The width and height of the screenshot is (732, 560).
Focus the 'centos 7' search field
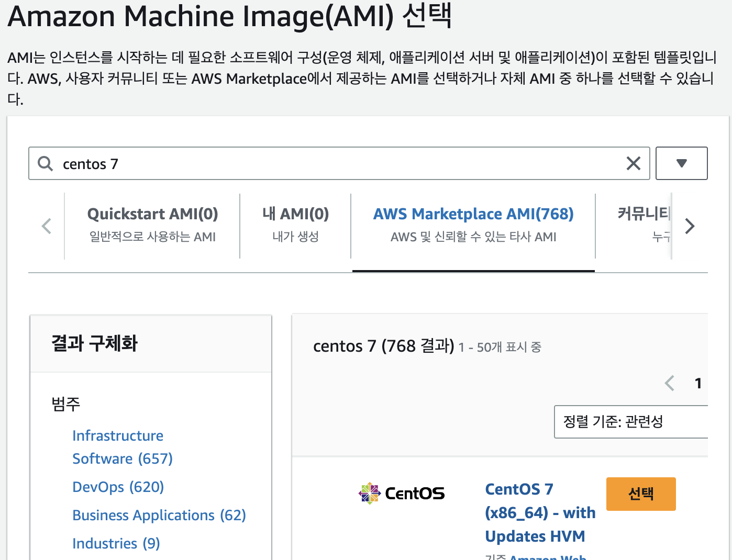click(339, 163)
